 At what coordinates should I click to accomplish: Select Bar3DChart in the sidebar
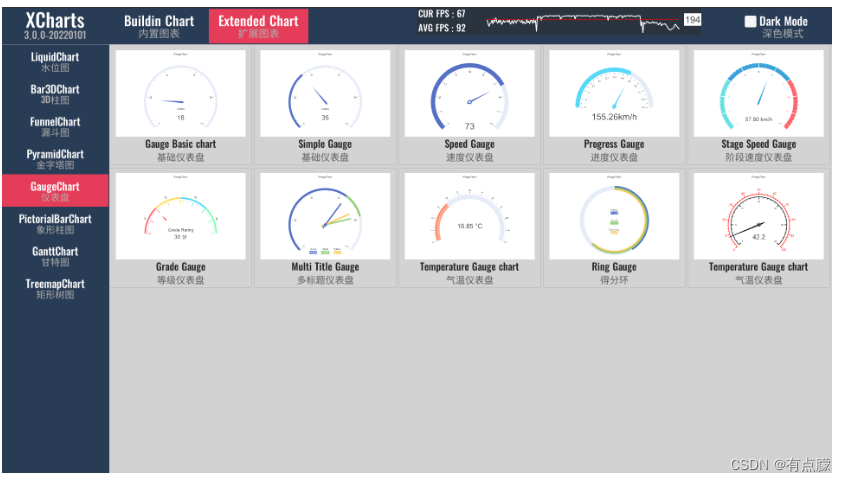pos(56,96)
